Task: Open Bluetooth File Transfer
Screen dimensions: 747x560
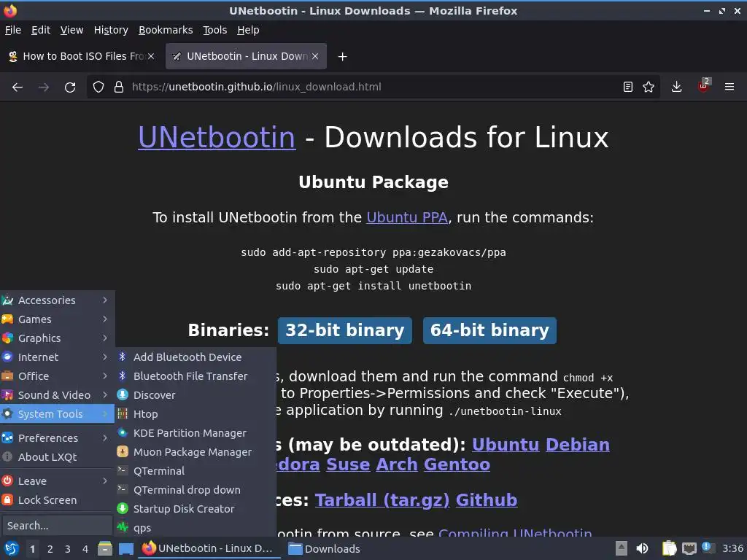Action: (x=196, y=376)
